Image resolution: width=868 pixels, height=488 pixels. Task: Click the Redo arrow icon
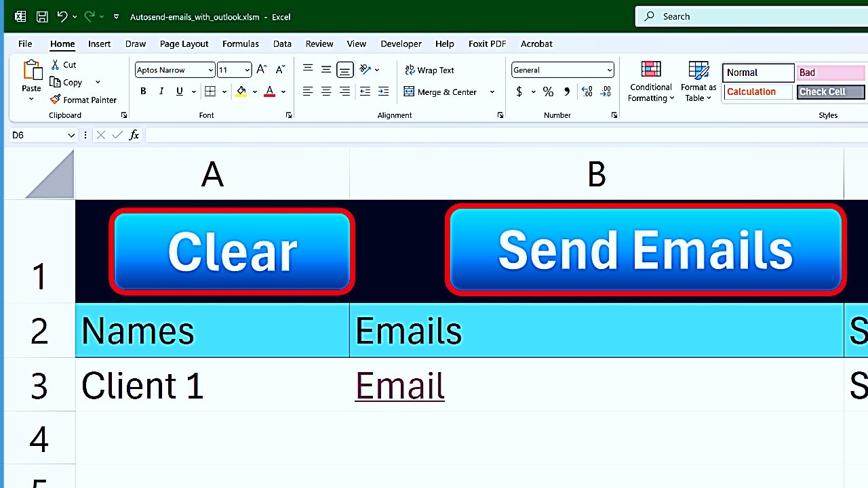pyautogui.click(x=90, y=17)
